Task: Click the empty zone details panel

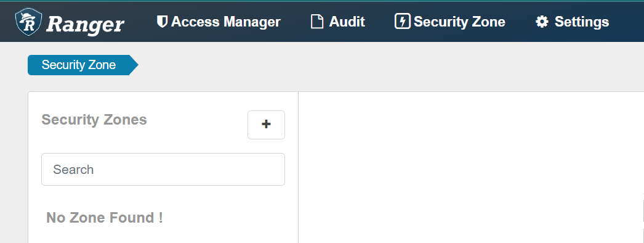Action: click(470, 167)
